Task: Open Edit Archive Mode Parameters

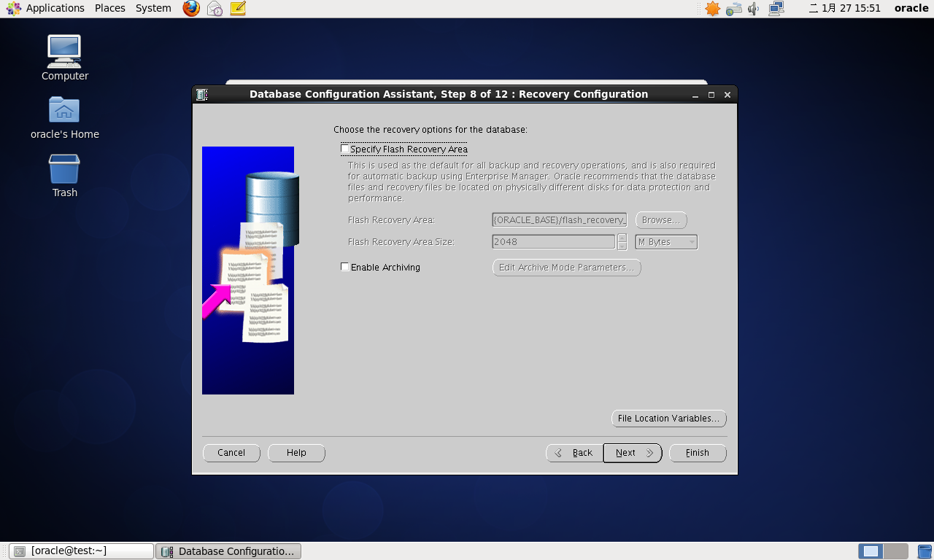Action: coord(567,268)
